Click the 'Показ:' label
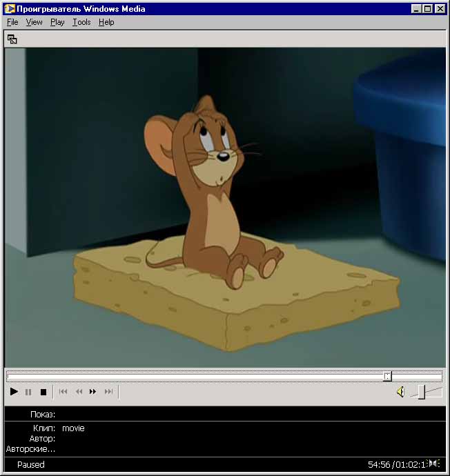 pos(43,414)
